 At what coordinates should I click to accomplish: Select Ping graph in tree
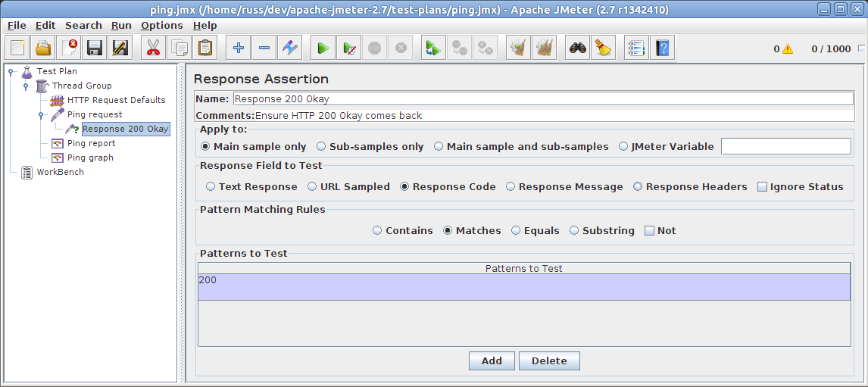click(90, 158)
